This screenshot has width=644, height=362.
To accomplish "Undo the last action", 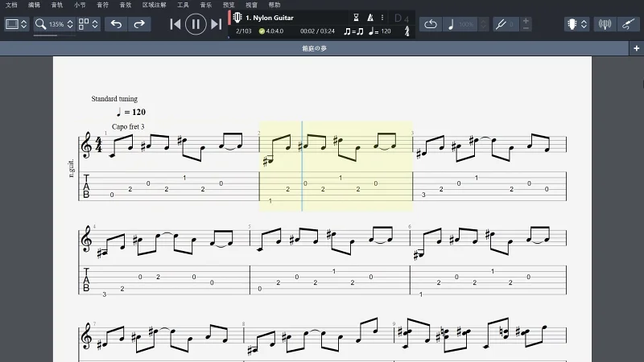I will [116, 24].
